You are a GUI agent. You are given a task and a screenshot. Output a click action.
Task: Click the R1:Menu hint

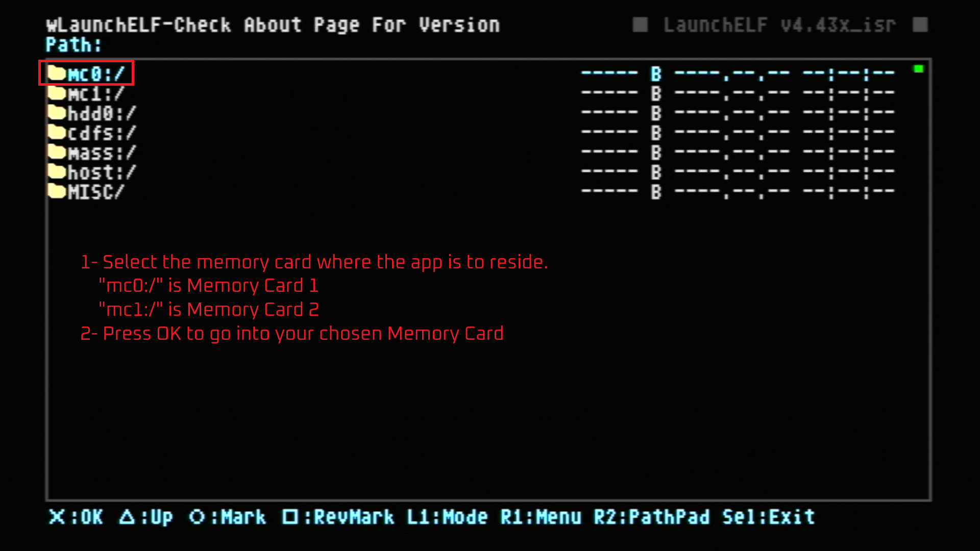(541, 517)
